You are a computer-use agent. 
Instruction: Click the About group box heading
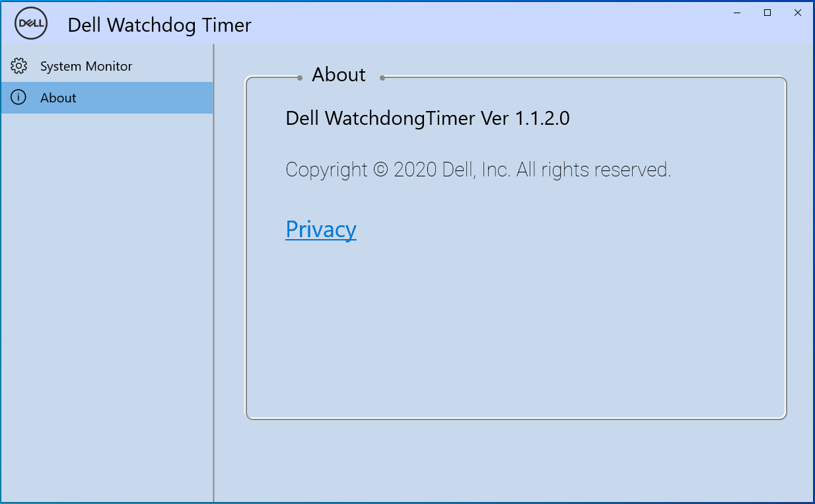(339, 75)
